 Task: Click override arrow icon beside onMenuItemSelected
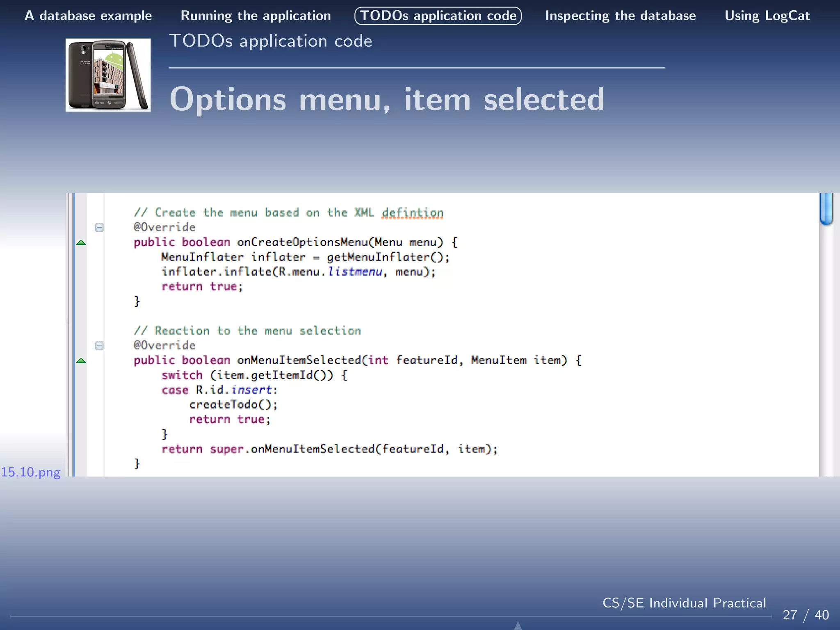tap(81, 361)
